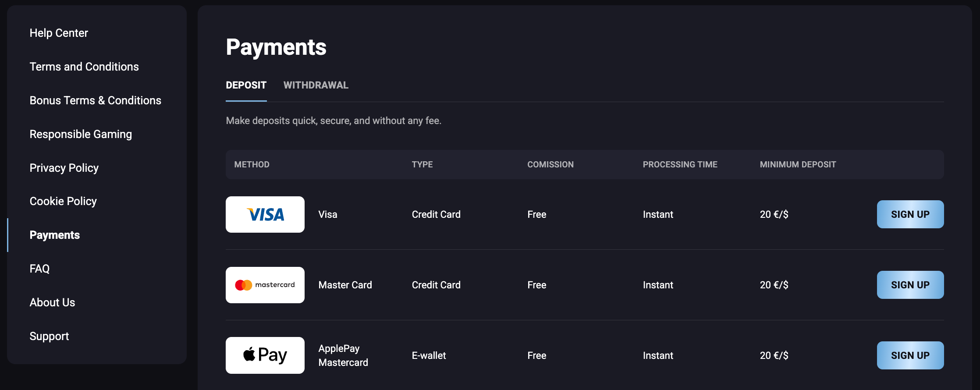The image size is (980, 390).
Task: Open Bonus Terms & Conditions
Action: (x=95, y=100)
